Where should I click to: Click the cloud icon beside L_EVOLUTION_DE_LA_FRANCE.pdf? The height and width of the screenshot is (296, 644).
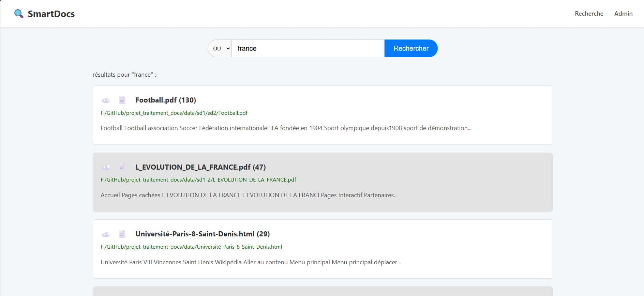[106, 167]
